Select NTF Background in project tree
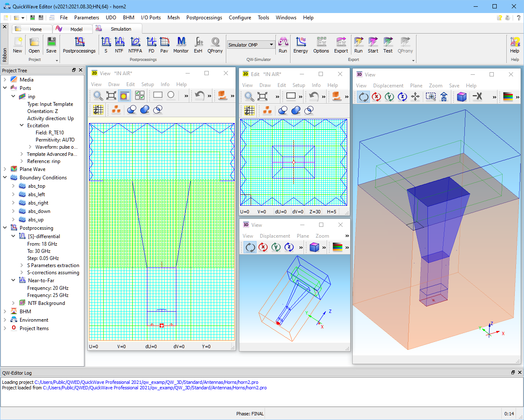The width and height of the screenshot is (524, 420). point(46,303)
